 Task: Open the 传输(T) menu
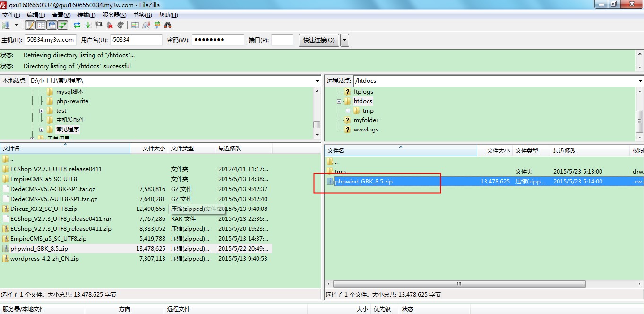(x=86, y=15)
